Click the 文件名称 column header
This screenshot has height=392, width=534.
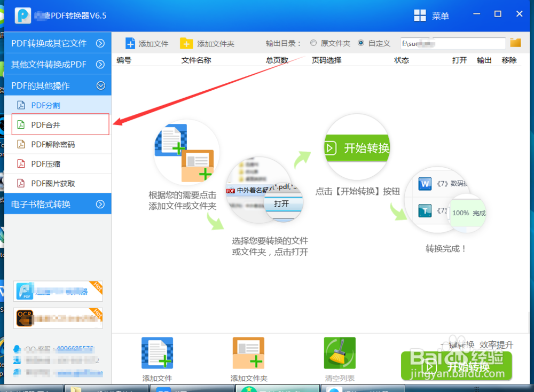pos(196,60)
